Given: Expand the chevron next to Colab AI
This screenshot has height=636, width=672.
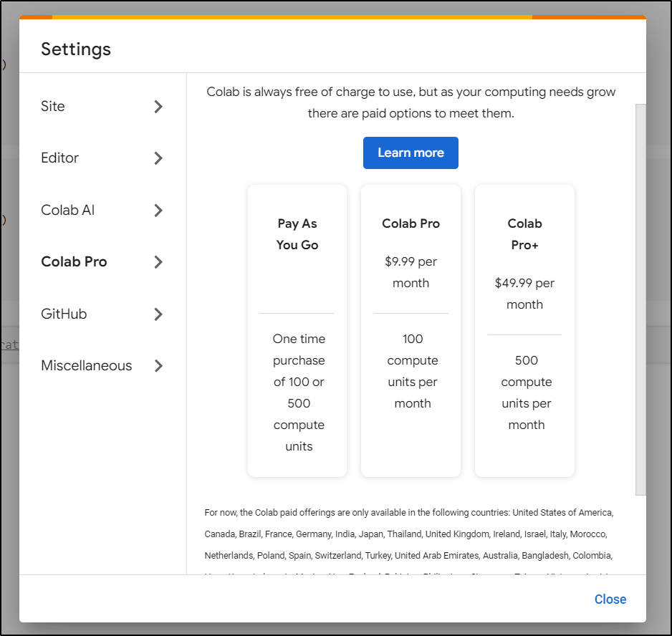Looking at the screenshot, I should coord(158,210).
